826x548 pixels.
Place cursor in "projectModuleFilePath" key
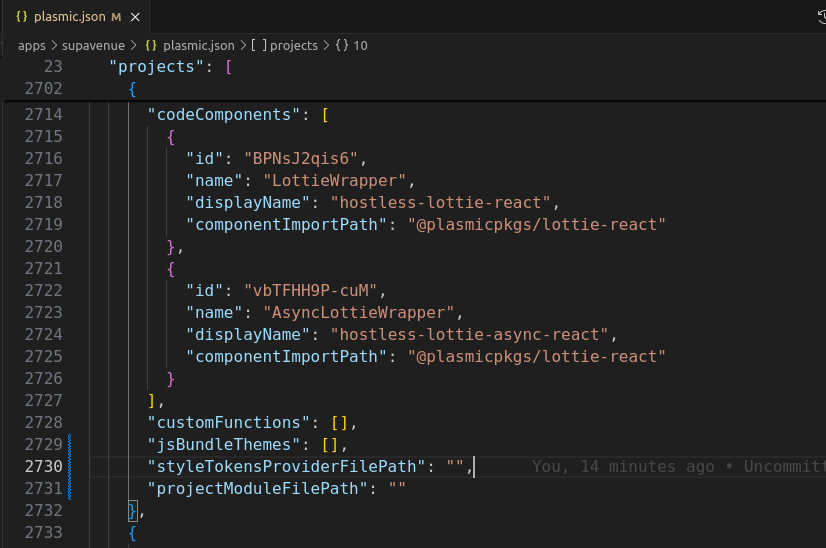click(254, 488)
